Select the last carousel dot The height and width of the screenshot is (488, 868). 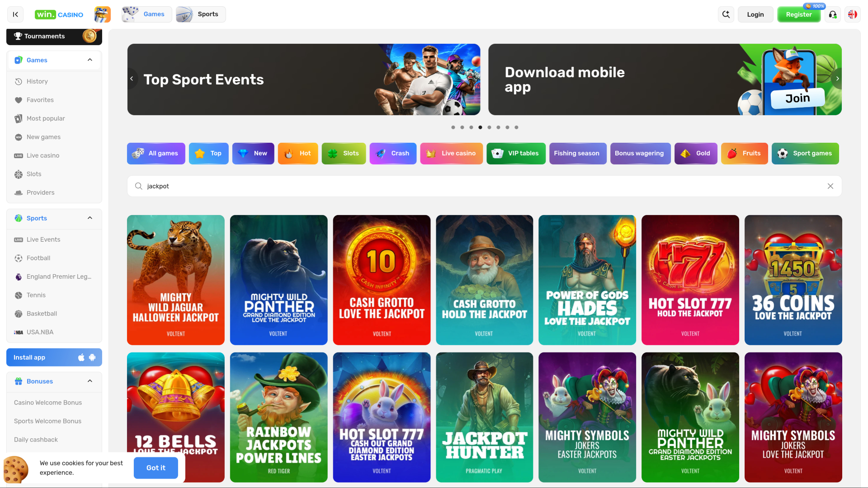[516, 127]
